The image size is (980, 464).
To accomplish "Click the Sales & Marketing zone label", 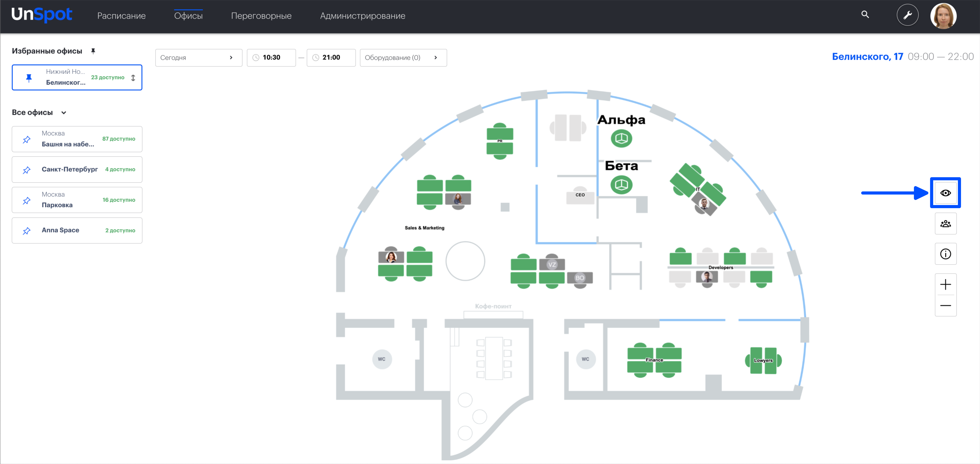I will pyautogui.click(x=424, y=228).
